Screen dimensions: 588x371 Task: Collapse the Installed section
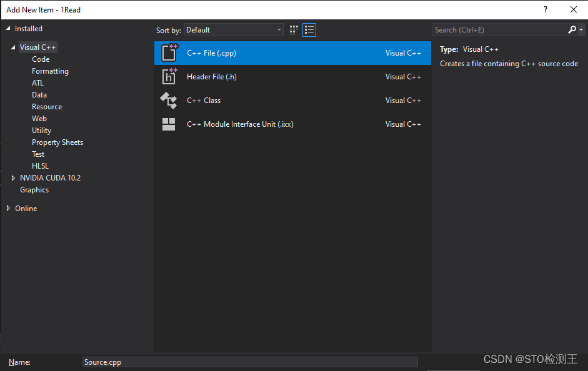[7, 28]
